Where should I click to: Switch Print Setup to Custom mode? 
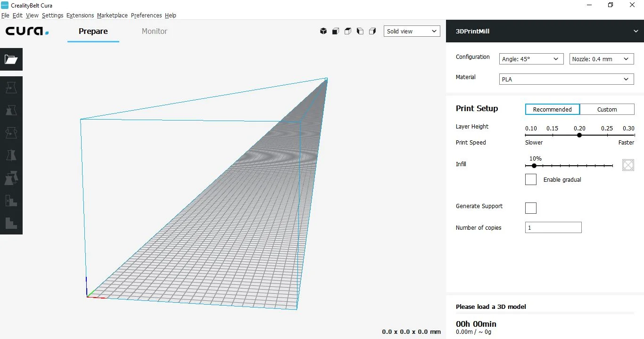pyautogui.click(x=607, y=109)
